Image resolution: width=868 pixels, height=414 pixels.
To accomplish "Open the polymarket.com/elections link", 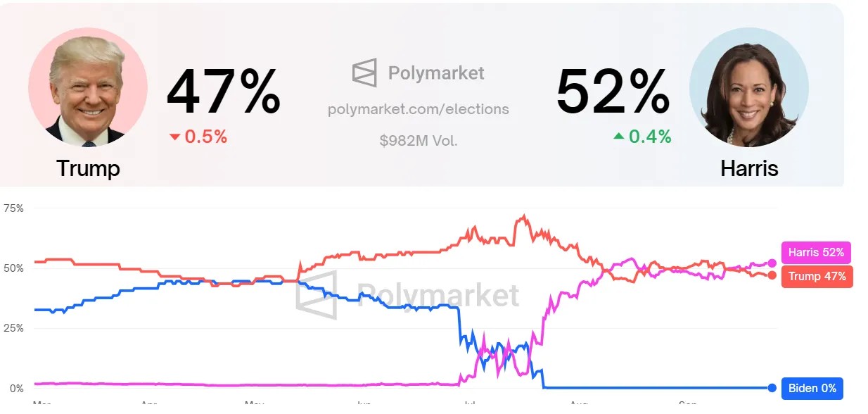I will pos(419,109).
